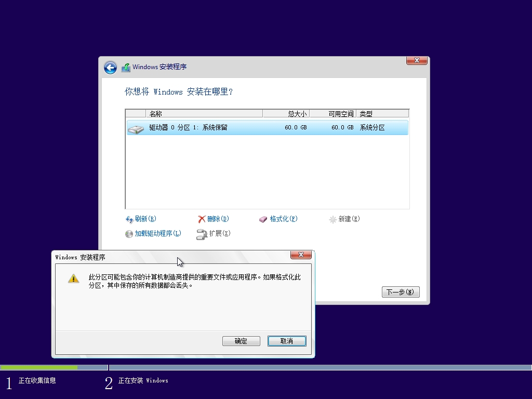Click the greyed-out new partition star icon
The width and height of the screenshot is (532, 399).
point(332,220)
